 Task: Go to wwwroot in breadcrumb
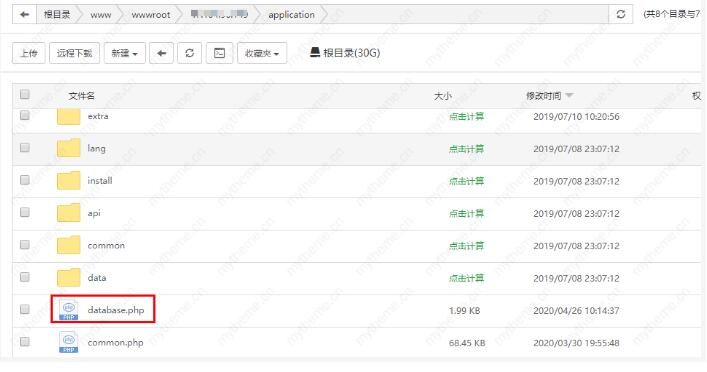151,15
